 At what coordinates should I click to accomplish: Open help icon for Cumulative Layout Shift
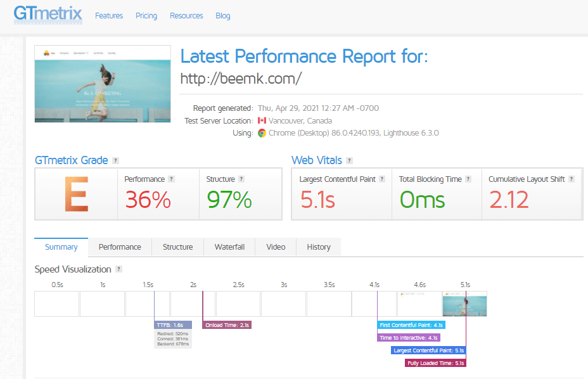[572, 179]
